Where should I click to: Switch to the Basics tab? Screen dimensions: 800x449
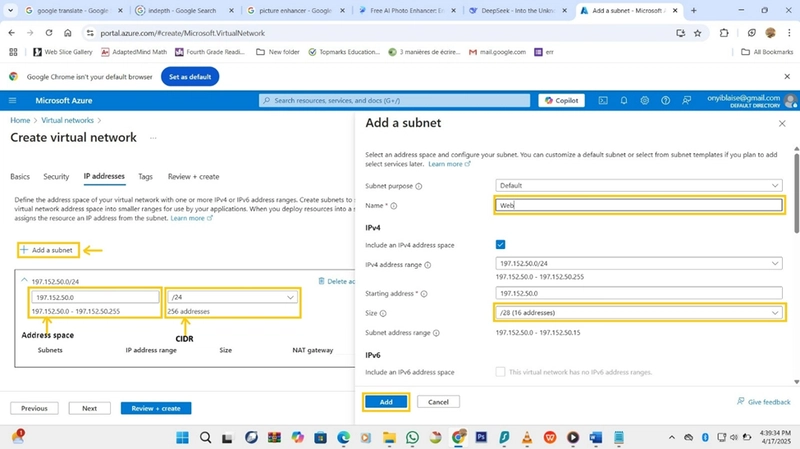coord(20,177)
